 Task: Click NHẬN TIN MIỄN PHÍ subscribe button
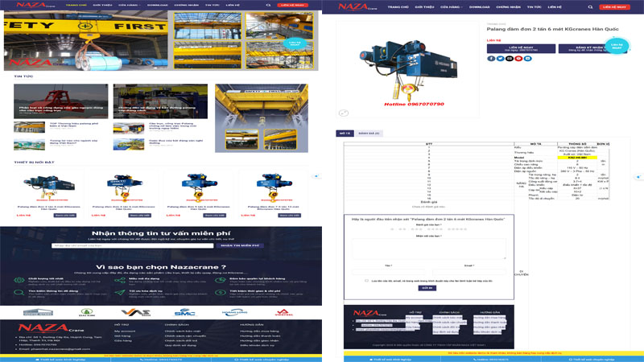coord(240,245)
